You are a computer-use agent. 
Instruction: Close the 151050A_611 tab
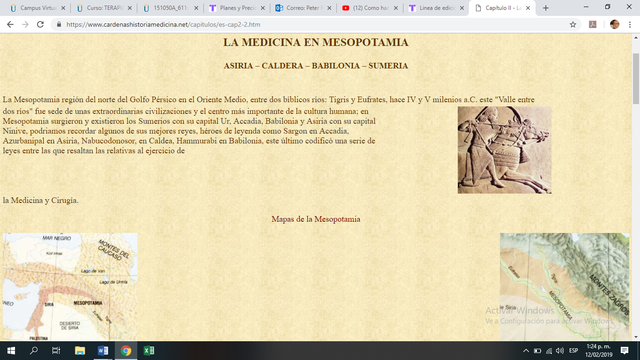(x=196, y=8)
